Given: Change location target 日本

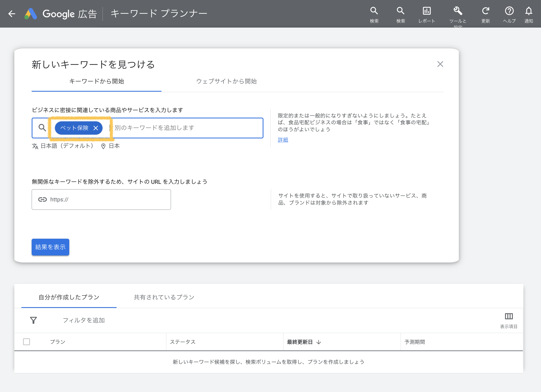Looking at the screenshot, I should point(110,146).
